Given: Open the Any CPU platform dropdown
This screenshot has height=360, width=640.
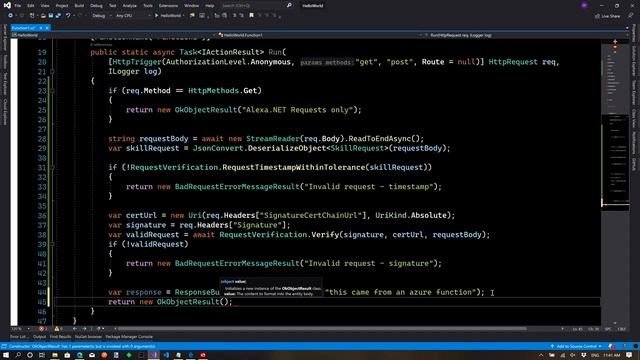Looking at the screenshot, I should (x=132, y=16).
